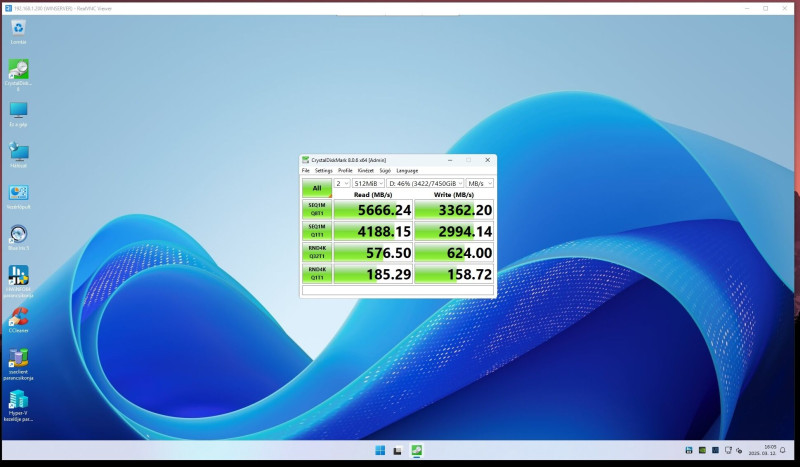Click CrystalDiskMark title bar app icon
800x467 pixels.
coord(306,160)
